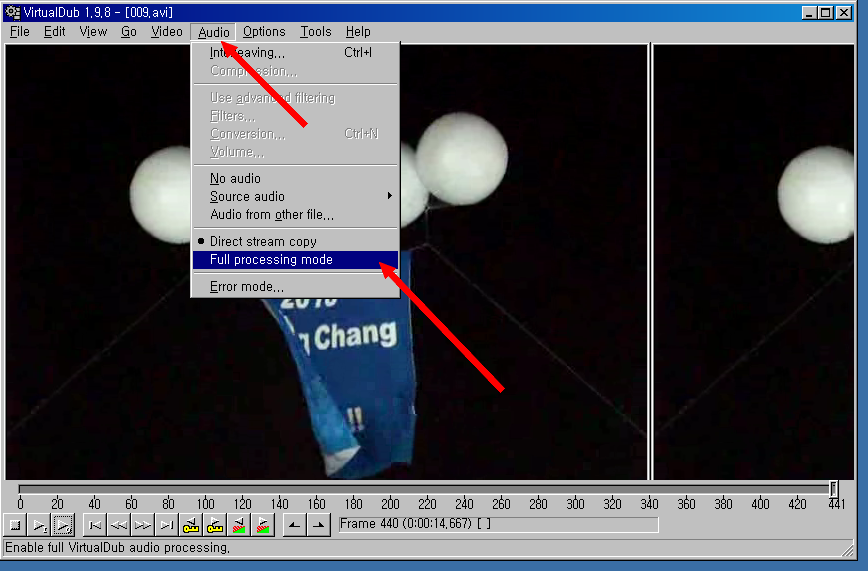Go to the next keyframe
868x571 pixels.
coord(215,525)
